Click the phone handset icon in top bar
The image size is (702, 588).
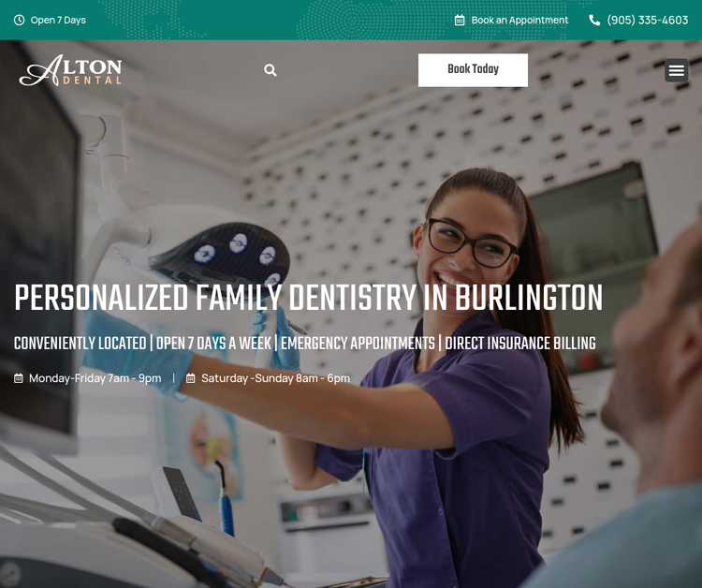(x=594, y=20)
